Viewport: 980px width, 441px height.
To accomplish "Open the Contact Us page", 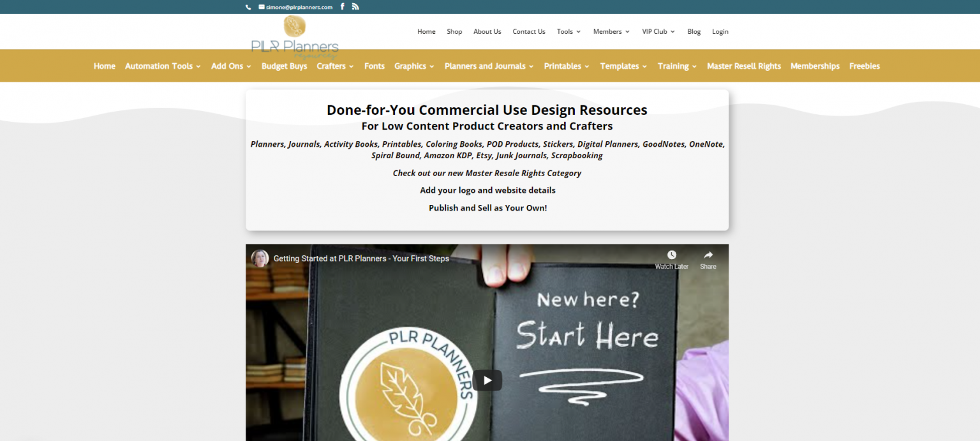I will coord(528,31).
